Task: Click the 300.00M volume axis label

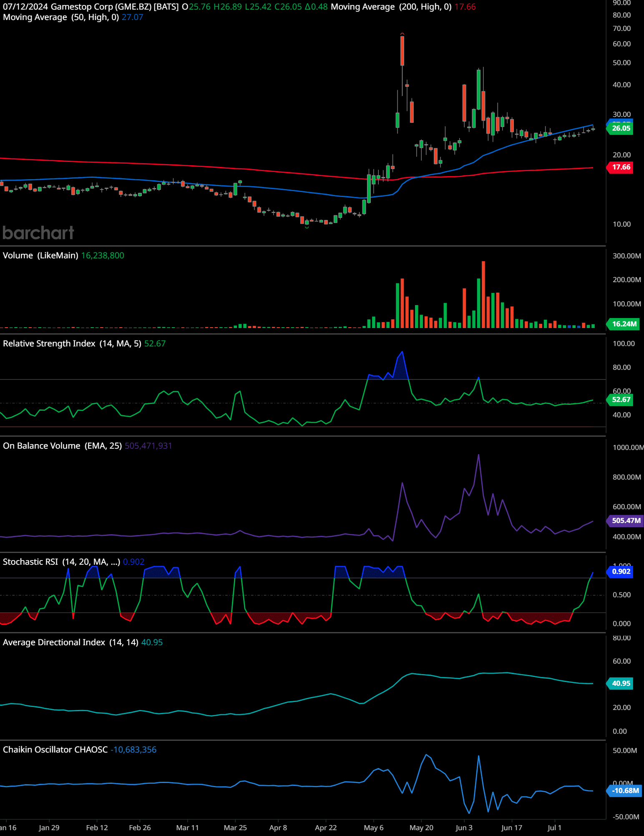Action: (626, 256)
